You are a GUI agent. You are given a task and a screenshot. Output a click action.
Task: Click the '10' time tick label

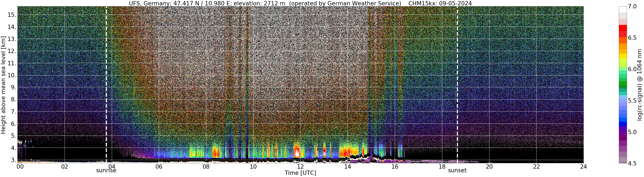[x=253, y=167]
